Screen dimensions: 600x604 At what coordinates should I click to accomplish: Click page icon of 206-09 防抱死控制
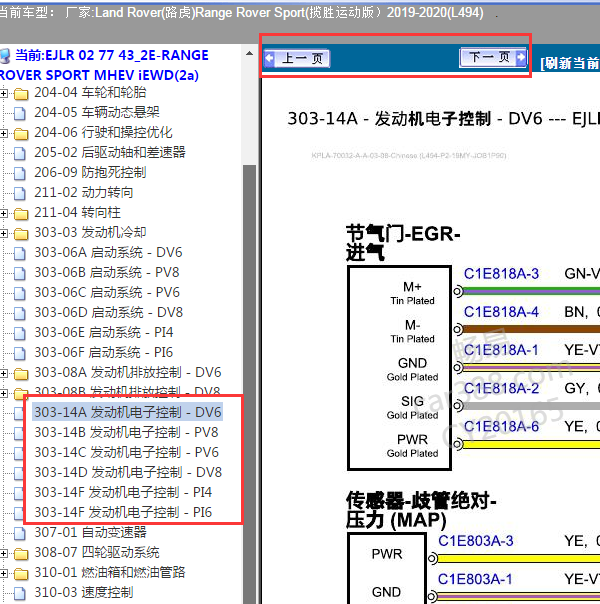tap(20, 173)
